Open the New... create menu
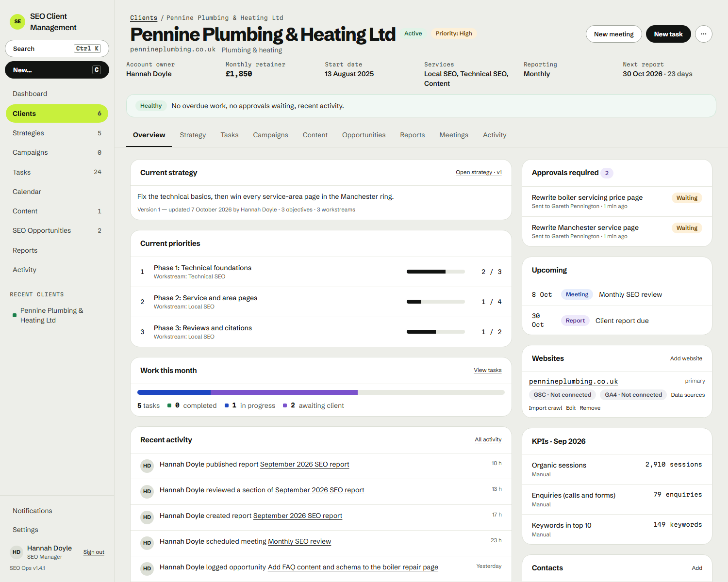This screenshot has height=582, width=728. click(57, 70)
